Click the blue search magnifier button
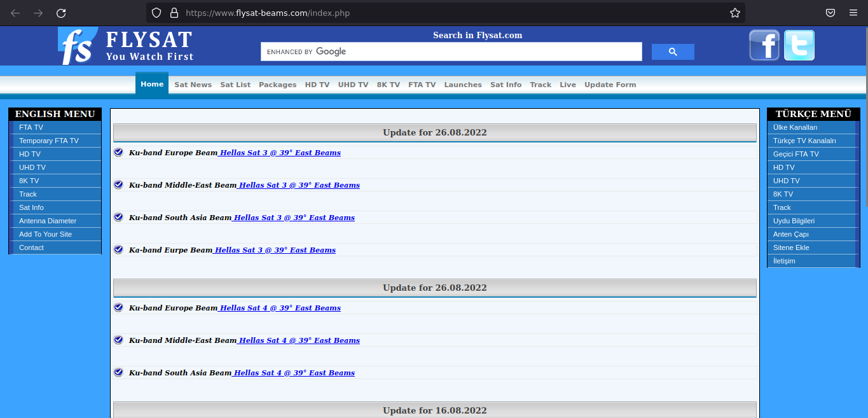This screenshot has width=868, height=418. pos(673,52)
